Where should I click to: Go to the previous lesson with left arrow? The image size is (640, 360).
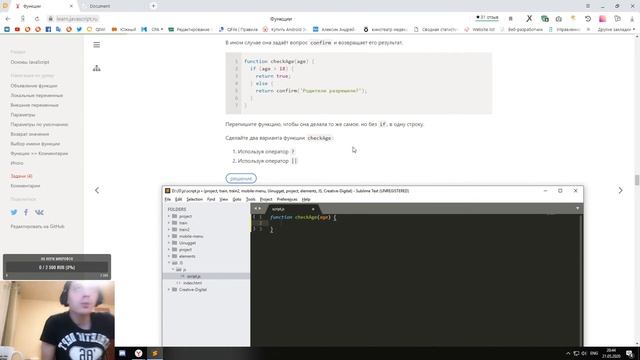click(97, 190)
